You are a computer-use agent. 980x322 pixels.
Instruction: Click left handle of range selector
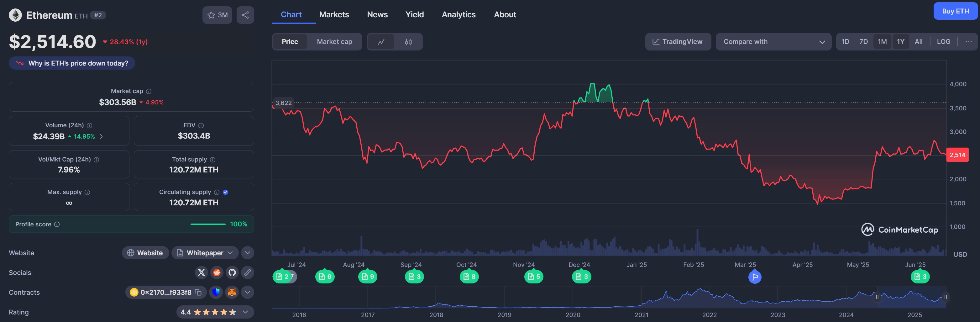[x=877, y=297]
